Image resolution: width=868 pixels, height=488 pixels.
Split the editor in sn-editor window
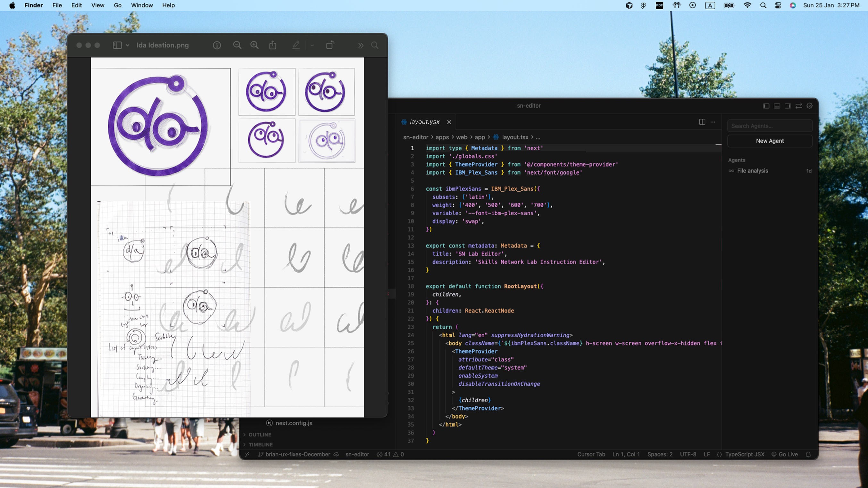[702, 122]
